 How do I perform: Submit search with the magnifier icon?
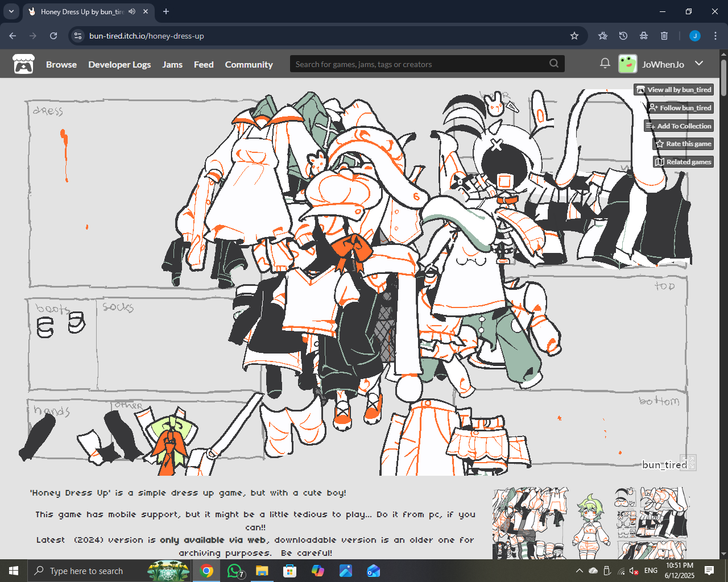click(554, 64)
